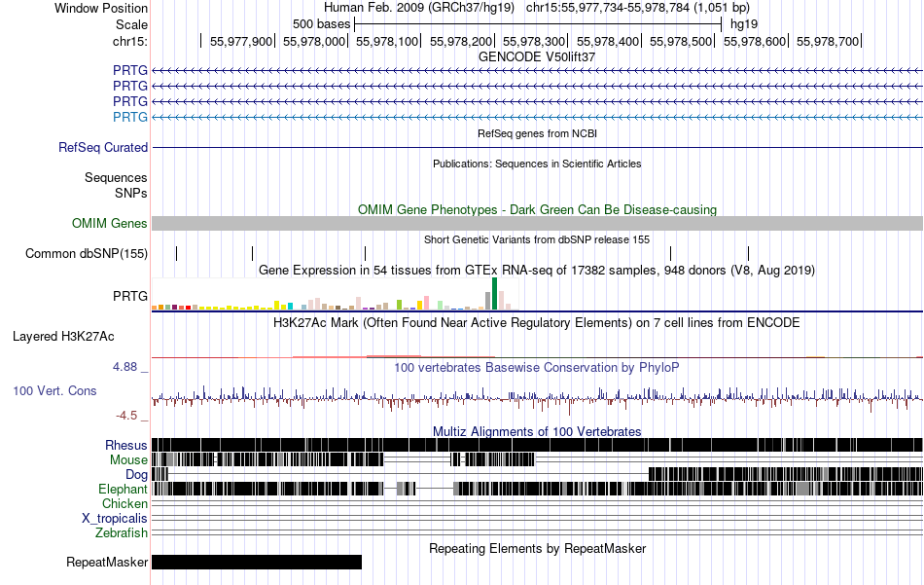The width and height of the screenshot is (924, 585).
Task: Open 'Multiz Alignments of 100 Vertebrates' title
Action: [537, 431]
